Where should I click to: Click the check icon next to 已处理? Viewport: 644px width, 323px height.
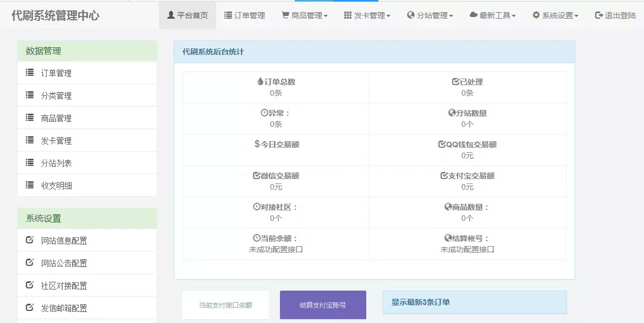(455, 82)
